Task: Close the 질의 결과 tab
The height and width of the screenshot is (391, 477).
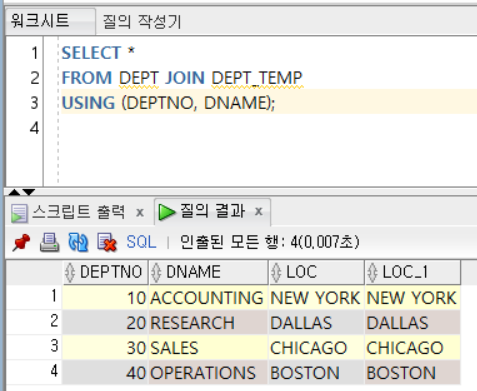Action: [259, 211]
